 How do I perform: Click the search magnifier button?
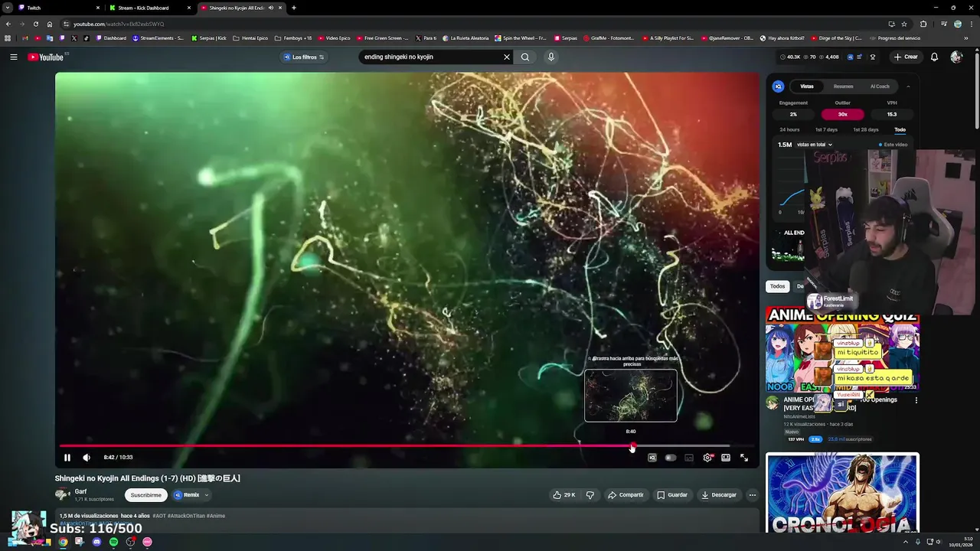point(525,57)
